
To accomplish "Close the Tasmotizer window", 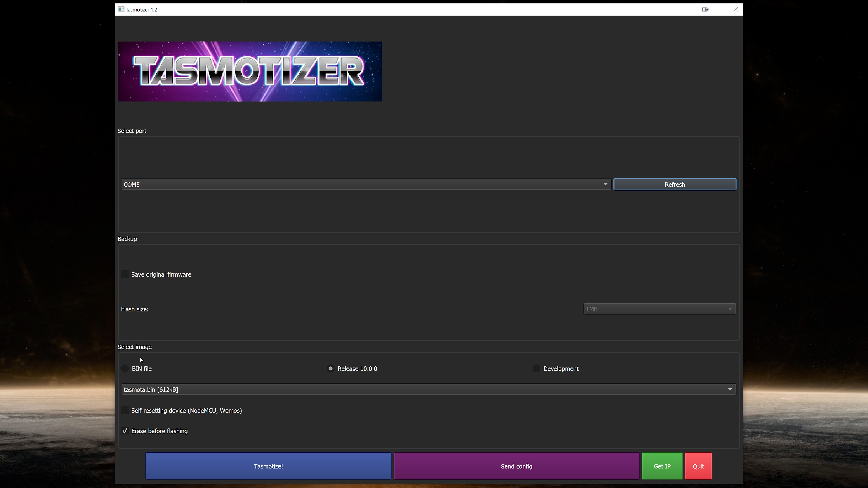I will coord(736,9).
